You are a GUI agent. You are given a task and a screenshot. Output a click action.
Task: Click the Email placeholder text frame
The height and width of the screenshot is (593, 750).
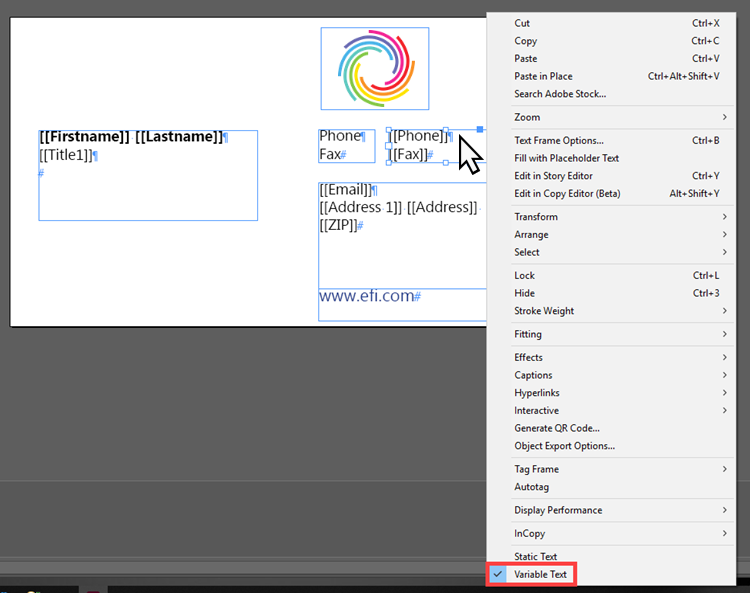(x=398, y=250)
